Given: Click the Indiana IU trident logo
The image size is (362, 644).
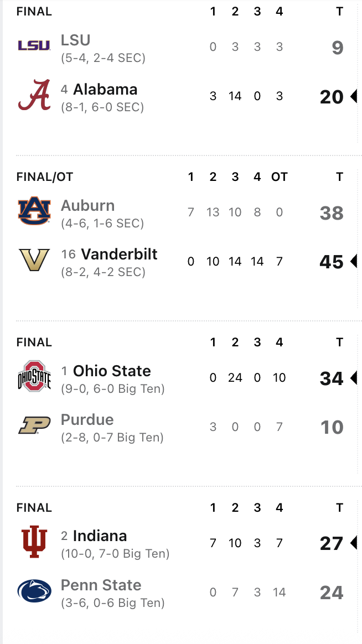Looking at the screenshot, I should click(34, 542).
